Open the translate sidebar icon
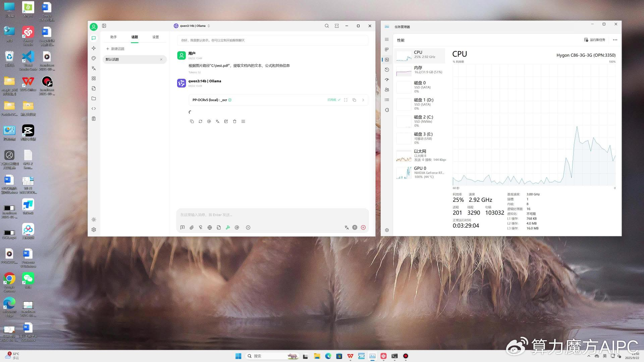The width and height of the screenshot is (644, 362). (94, 68)
